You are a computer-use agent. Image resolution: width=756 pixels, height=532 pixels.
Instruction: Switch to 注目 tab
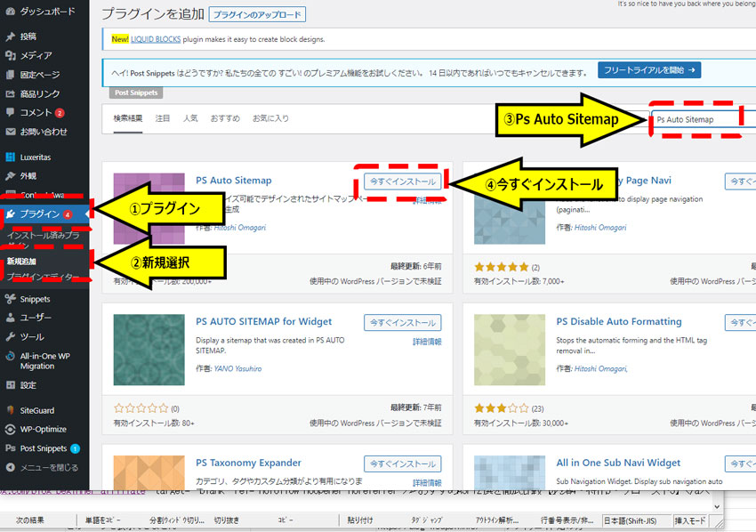[x=163, y=118]
